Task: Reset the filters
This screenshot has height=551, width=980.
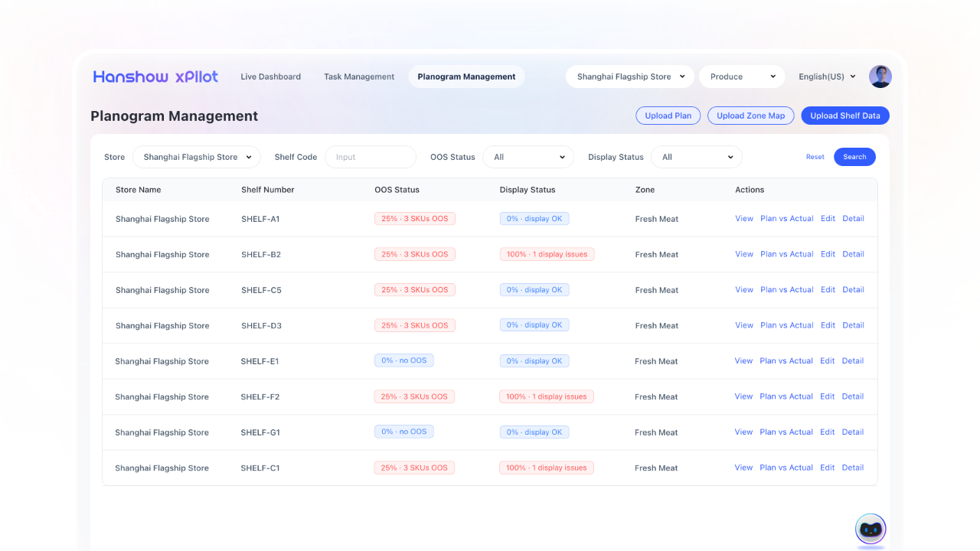Action: point(815,157)
